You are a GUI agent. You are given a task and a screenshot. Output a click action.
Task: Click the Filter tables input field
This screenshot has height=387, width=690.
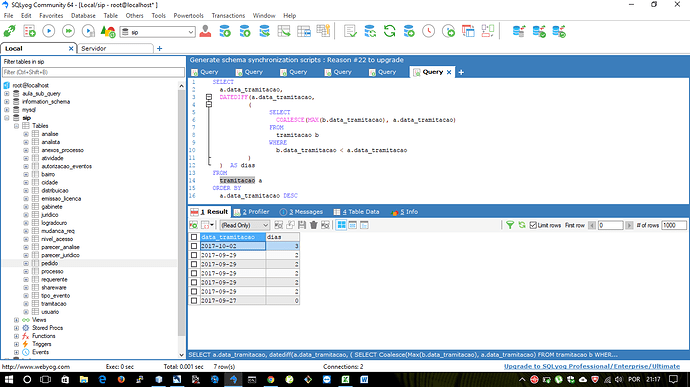[93, 72]
